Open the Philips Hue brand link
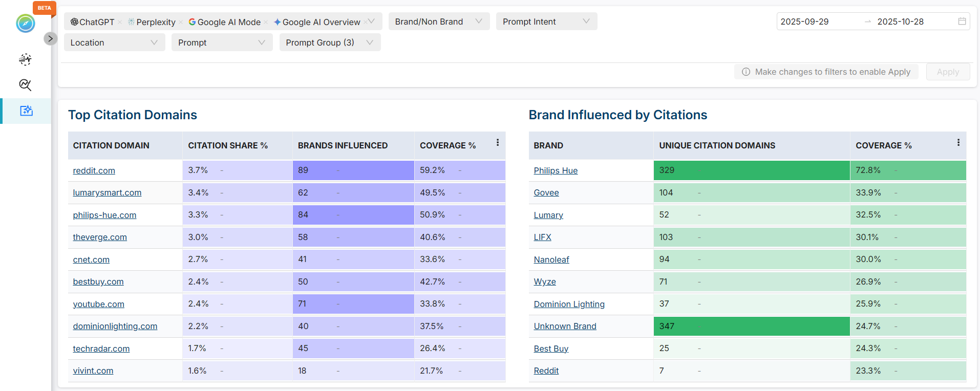 tap(556, 170)
